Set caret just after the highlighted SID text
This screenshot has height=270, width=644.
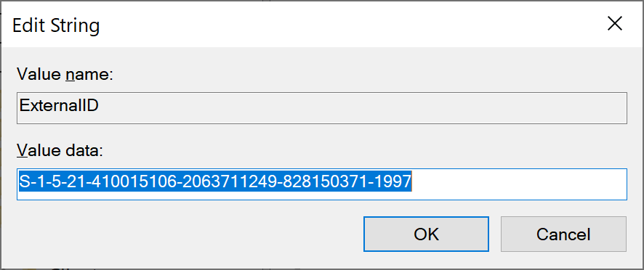point(412,181)
